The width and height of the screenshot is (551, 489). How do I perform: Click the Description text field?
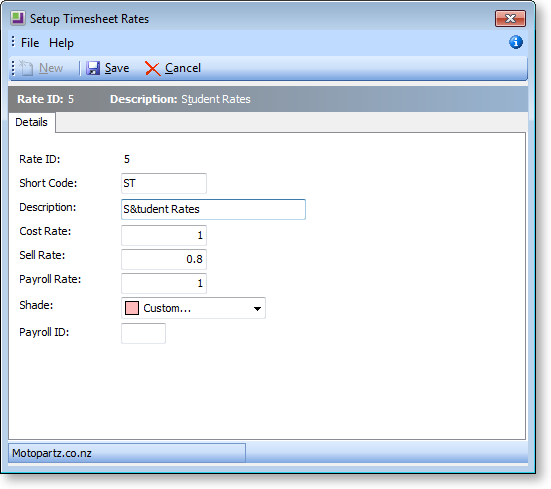tap(213, 209)
